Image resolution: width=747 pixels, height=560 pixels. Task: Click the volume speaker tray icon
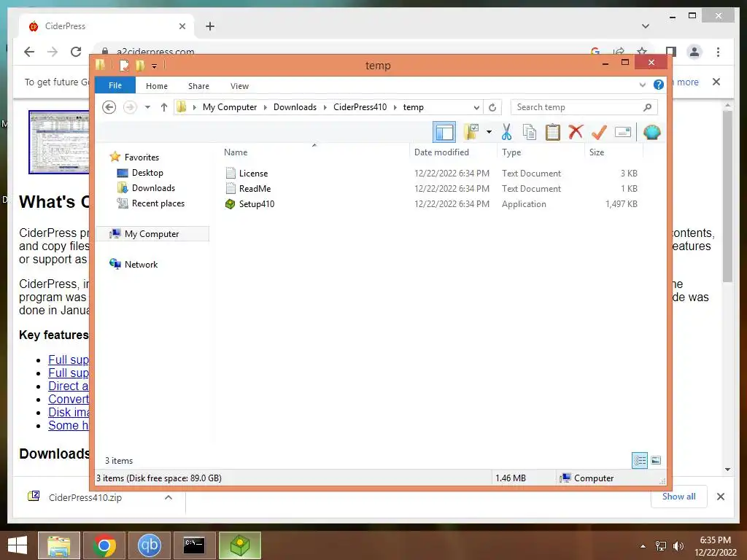(x=678, y=546)
